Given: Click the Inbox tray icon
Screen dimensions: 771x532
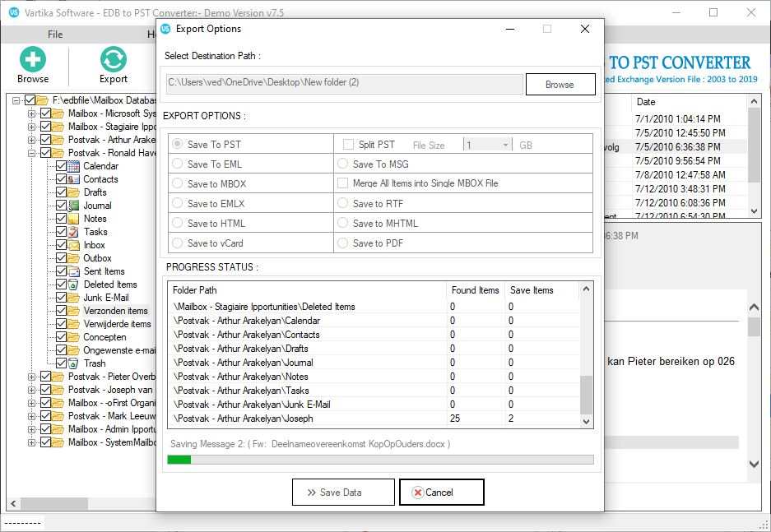Looking at the screenshot, I should (74, 245).
